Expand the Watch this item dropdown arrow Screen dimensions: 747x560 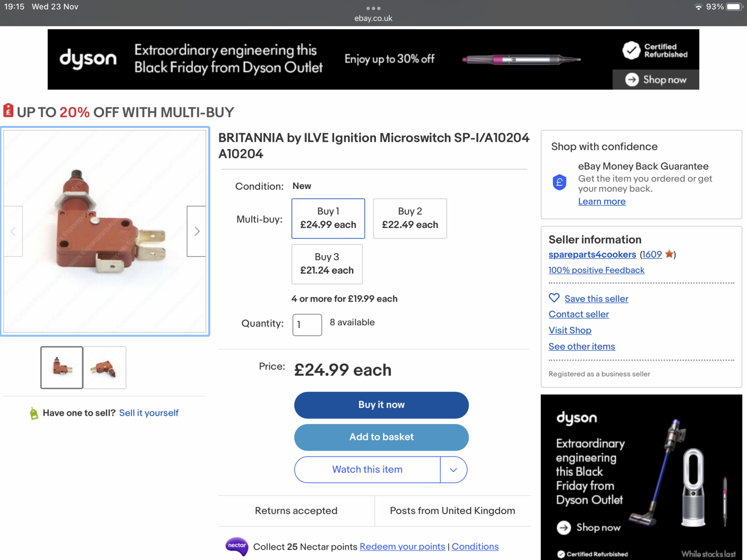coord(453,470)
